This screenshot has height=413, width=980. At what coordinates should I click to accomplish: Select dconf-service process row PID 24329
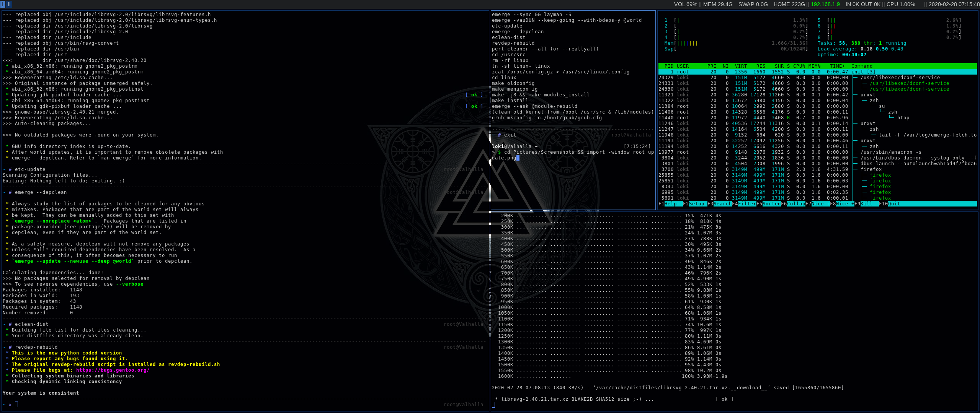[817, 78]
